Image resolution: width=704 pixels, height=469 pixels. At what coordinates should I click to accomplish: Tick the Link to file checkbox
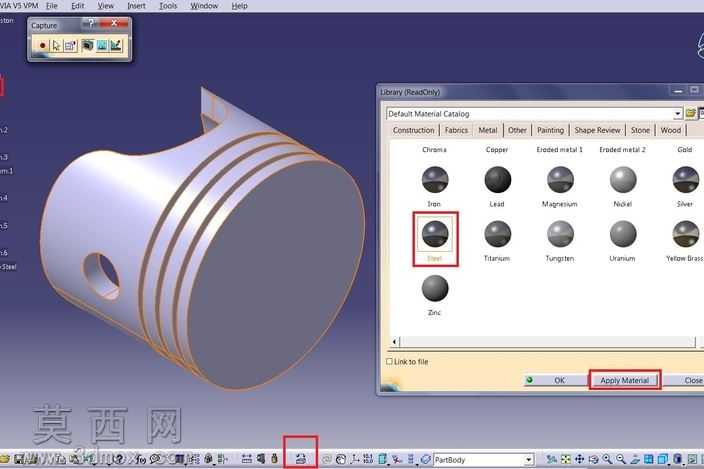[389, 361]
